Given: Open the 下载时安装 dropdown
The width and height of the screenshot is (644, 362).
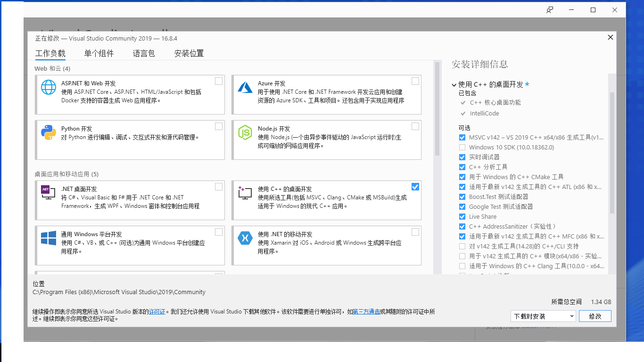Looking at the screenshot, I should click(x=543, y=316).
